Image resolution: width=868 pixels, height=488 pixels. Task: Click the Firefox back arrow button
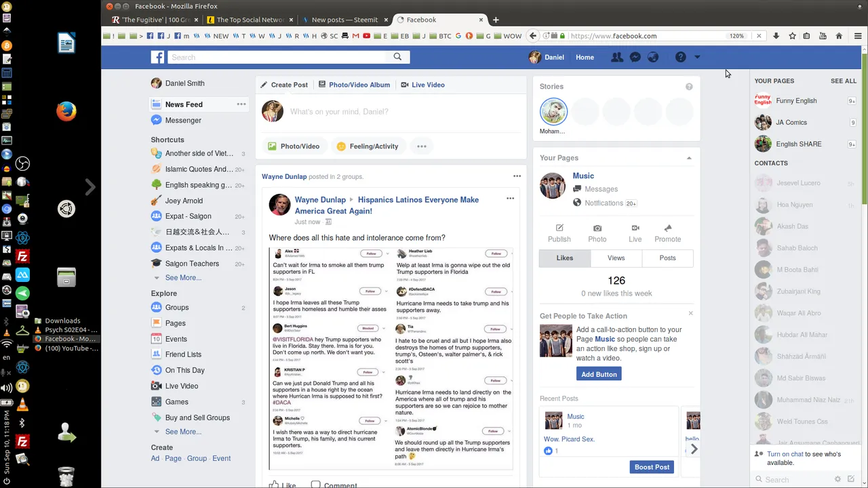(x=533, y=36)
